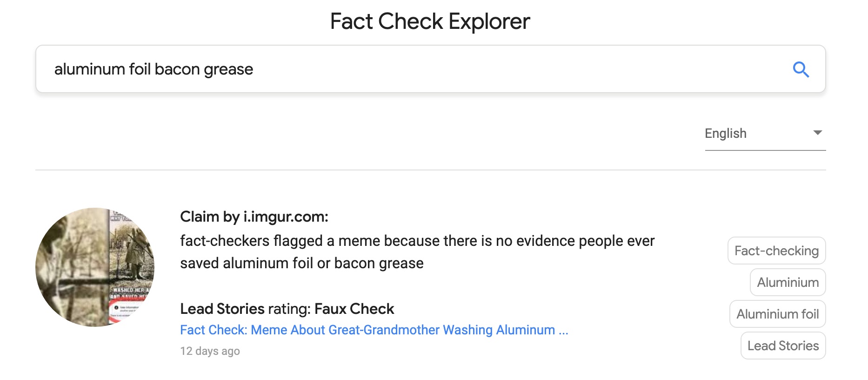
Task: Open the English language selector label
Action: [x=725, y=134]
